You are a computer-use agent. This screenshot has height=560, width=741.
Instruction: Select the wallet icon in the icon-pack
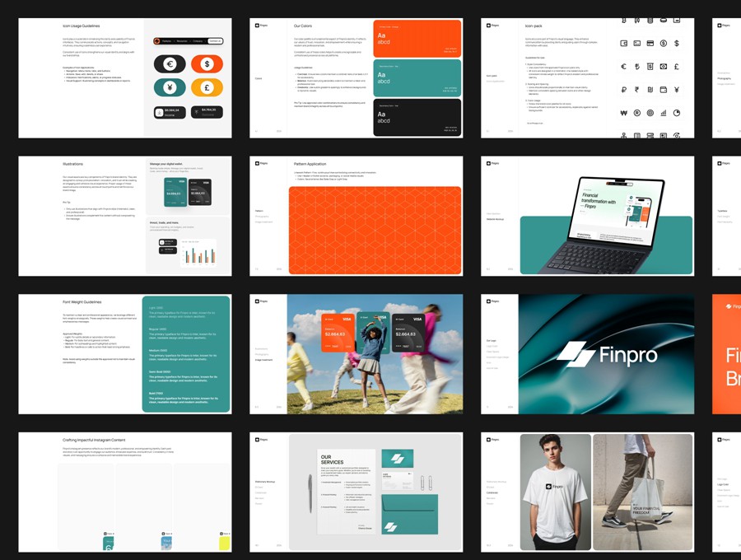click(x=623, y=43)
